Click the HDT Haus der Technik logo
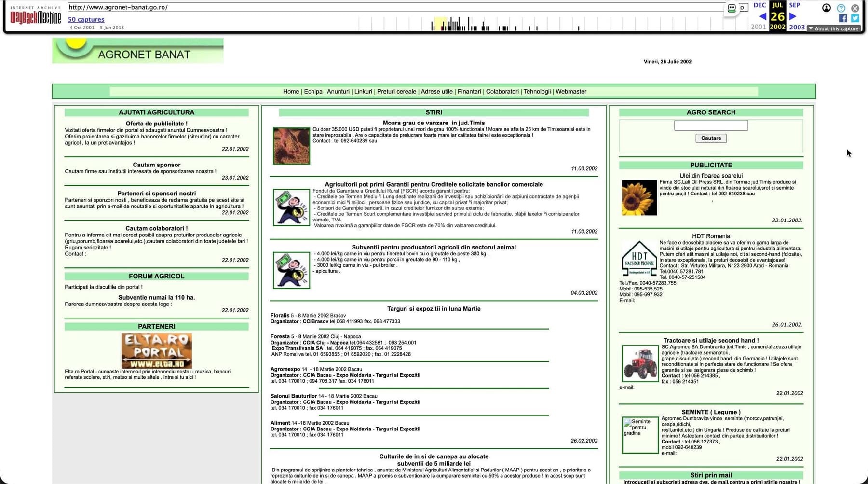 639,259
